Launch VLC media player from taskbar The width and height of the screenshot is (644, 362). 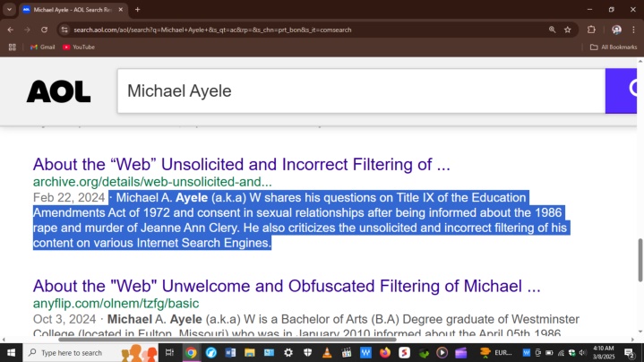(x=327, y=352)
